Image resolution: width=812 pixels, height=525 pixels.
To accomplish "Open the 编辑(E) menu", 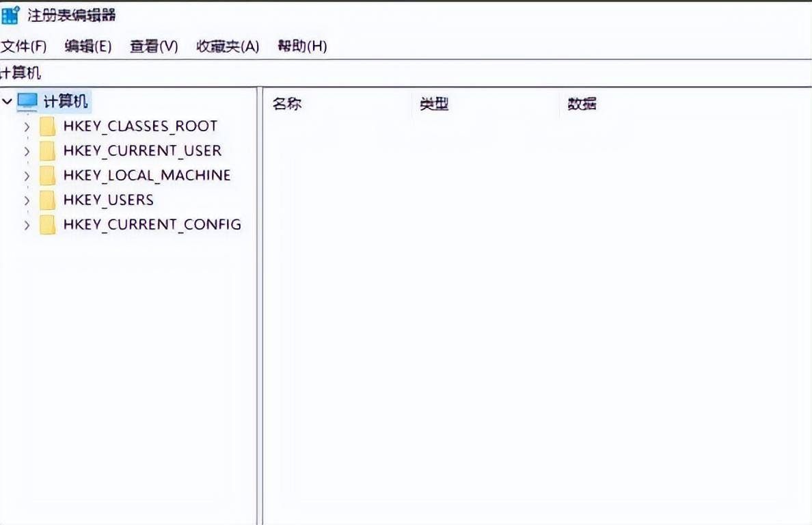I will click(x=88, y=46).
